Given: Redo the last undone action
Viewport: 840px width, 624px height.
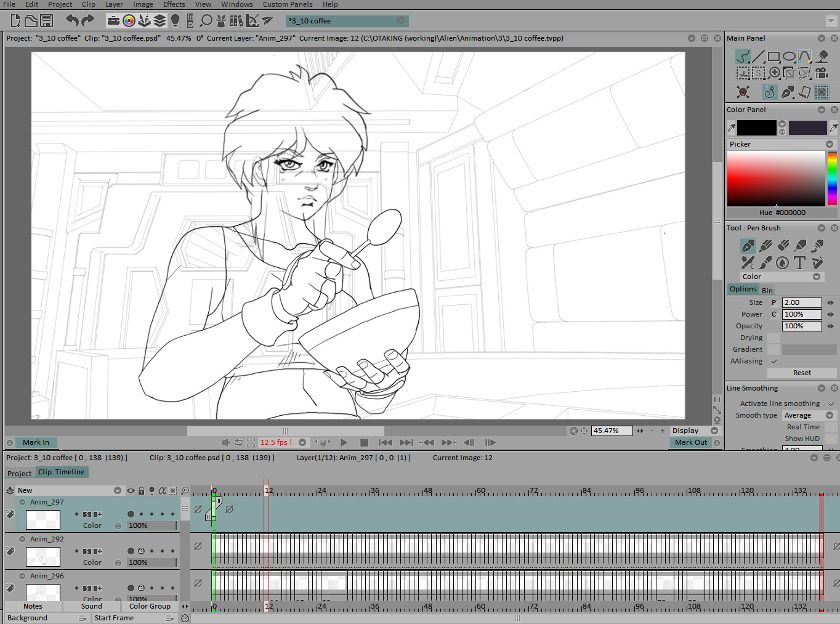Looking at the screenshot, I should click(87, 21).
